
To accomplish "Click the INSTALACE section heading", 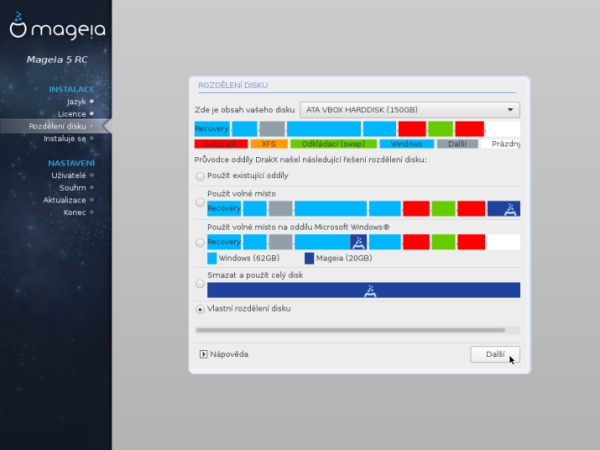I will click(x=72, y=90).
